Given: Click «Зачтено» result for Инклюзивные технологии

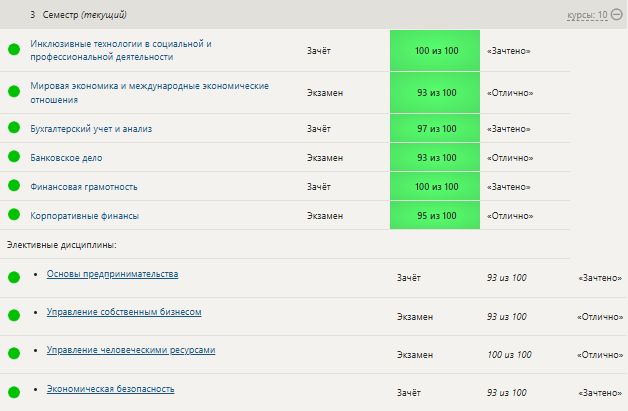Looking at the screenshot, I should pos(509,51).
